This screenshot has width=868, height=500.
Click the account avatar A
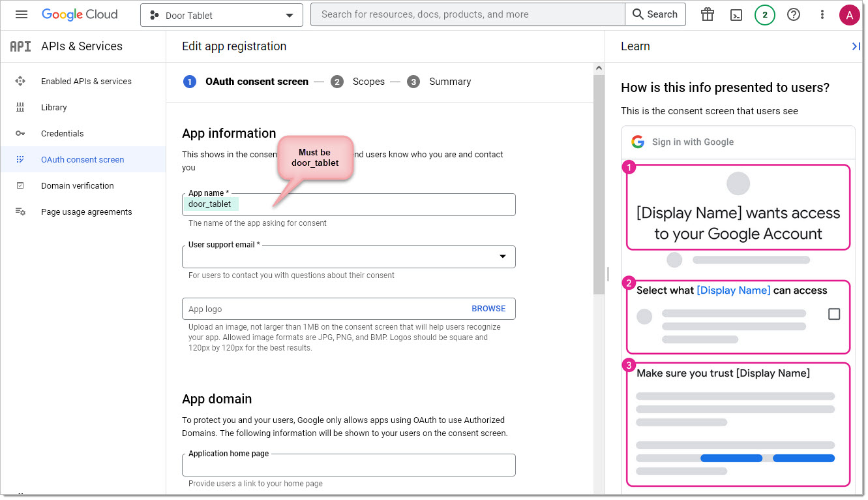point(849,14)
